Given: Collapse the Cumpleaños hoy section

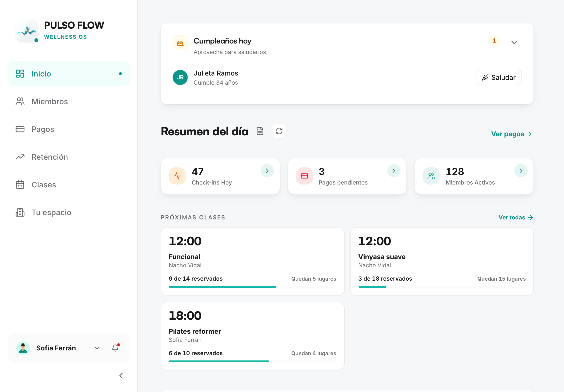Looking at the screenshot, I should click(514, 43).
